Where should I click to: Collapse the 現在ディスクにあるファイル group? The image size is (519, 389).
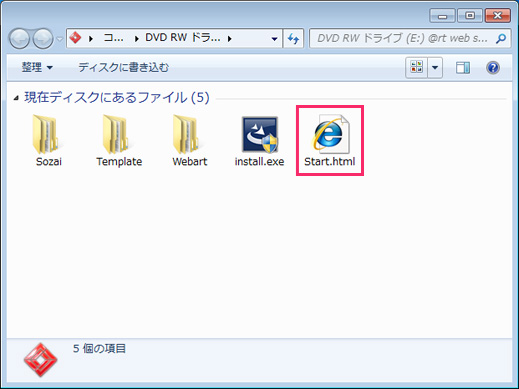pos(16,98)
